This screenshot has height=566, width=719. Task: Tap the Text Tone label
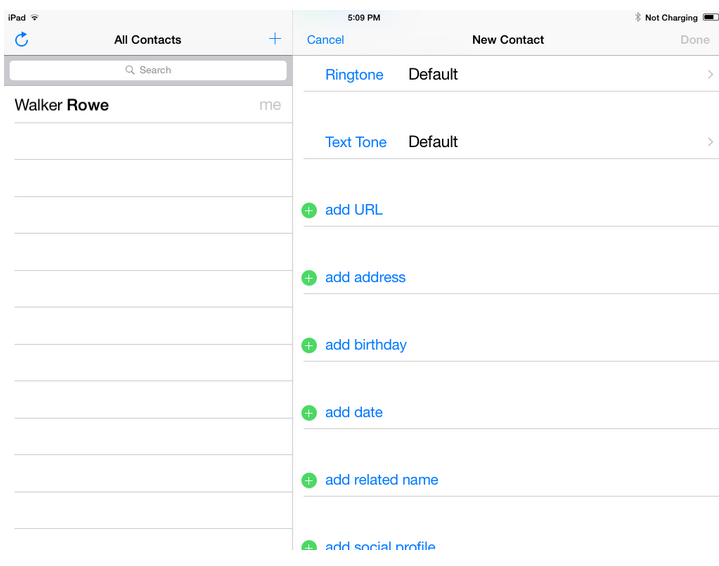click(x=356, y=142)
